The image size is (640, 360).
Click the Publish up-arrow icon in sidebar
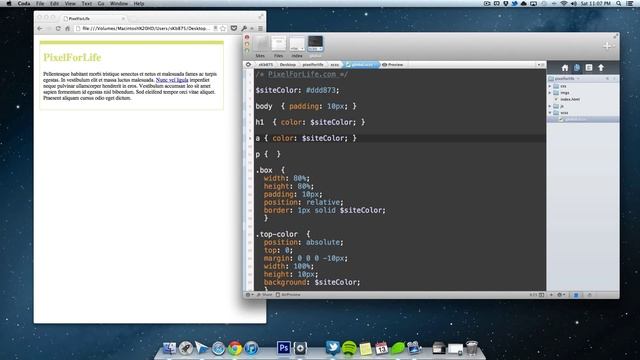(x=601, y=68)
